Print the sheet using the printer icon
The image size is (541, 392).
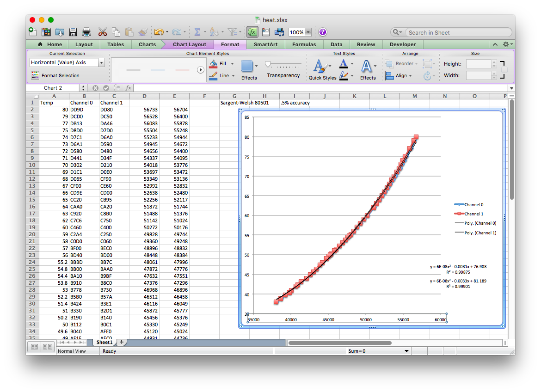[86, 32]
